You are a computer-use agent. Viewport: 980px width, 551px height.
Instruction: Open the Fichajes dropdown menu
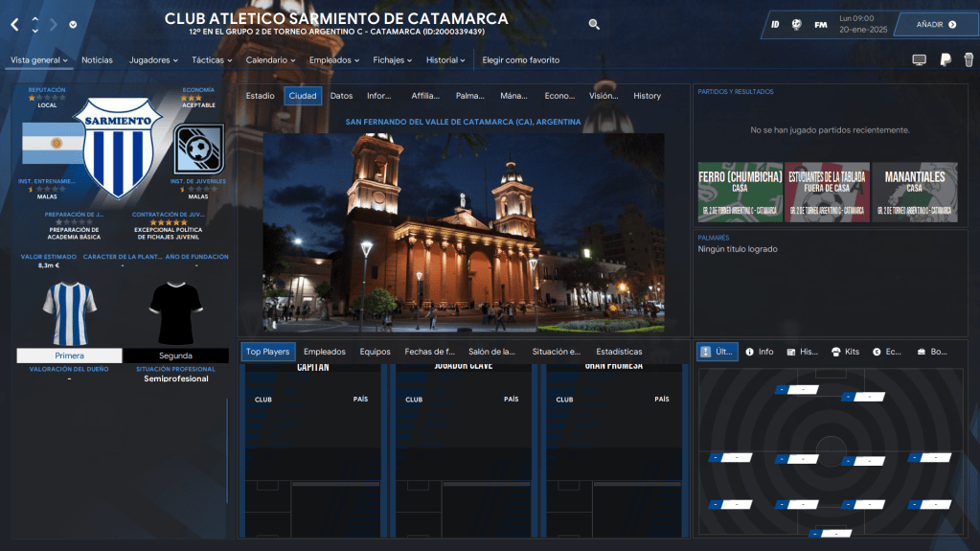[x=392, y=60]
